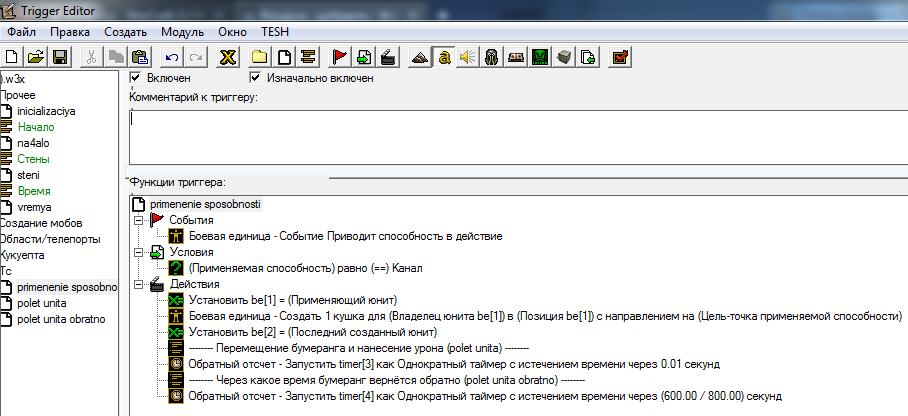Select the timer[4] Обратный отсчет action
The image size is (908, 416).
(485, 396)
